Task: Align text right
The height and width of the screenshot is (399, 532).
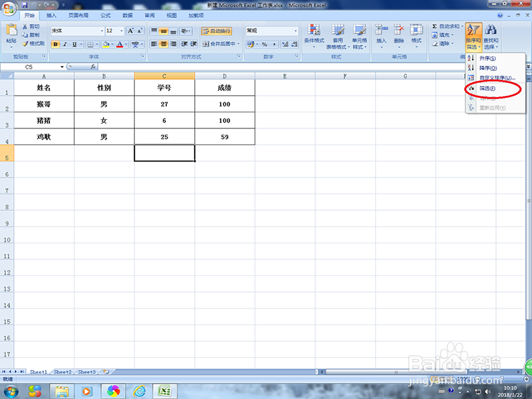Action: [x=173, y=44]
